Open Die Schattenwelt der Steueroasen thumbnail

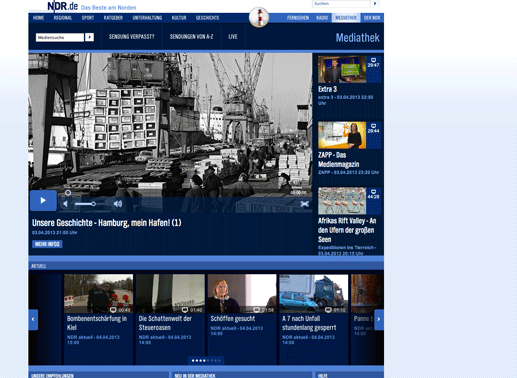170,294
